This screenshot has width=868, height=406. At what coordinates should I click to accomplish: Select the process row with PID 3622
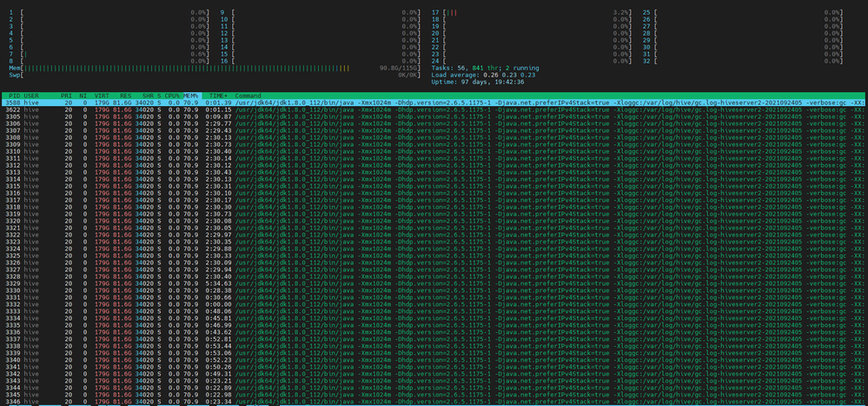click(434, 110)
